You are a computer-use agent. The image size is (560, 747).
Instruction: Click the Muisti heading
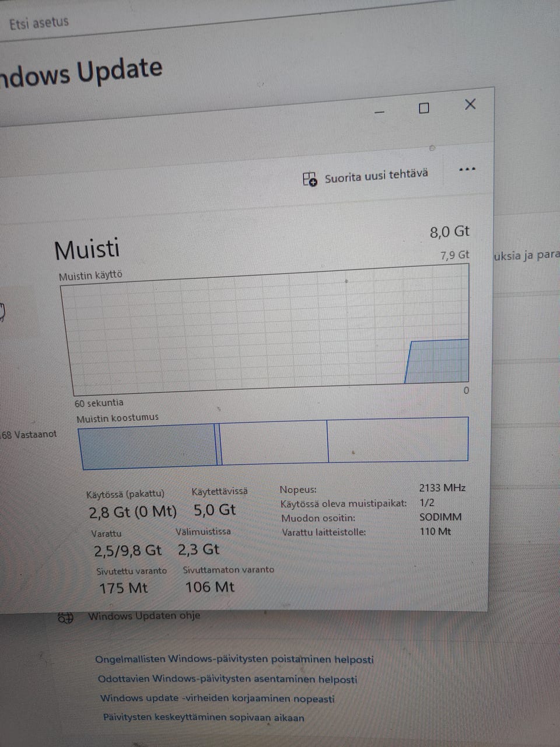click(87, 249)
